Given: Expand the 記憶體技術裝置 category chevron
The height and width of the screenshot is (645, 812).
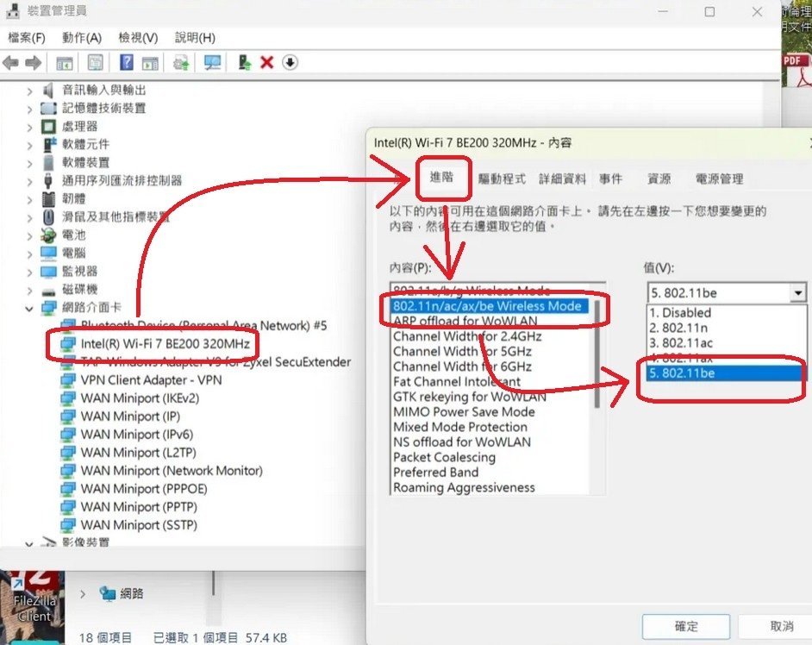Looking at the screenshot, I should (29, 110).
